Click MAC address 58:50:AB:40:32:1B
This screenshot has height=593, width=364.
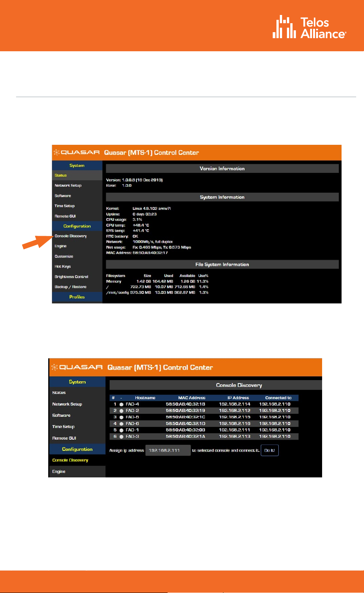(186, 404)
